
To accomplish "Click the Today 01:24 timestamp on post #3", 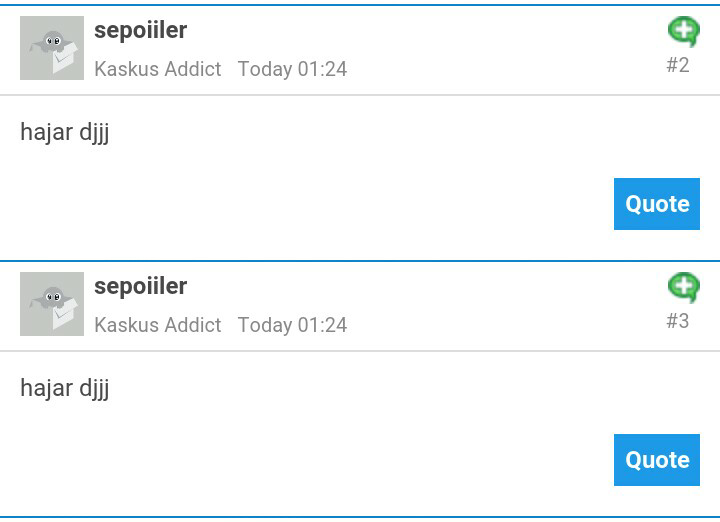I will (x=292, y=325).
